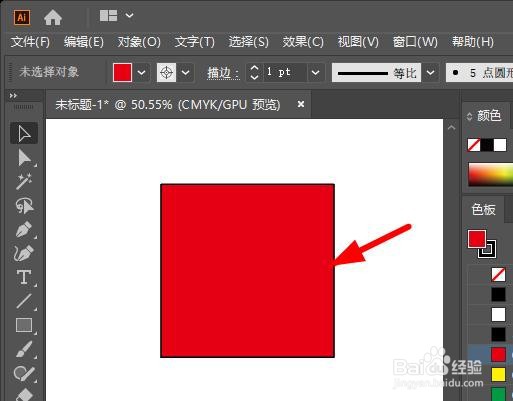
Task: Select the Lasso tool
Action: 24,205
